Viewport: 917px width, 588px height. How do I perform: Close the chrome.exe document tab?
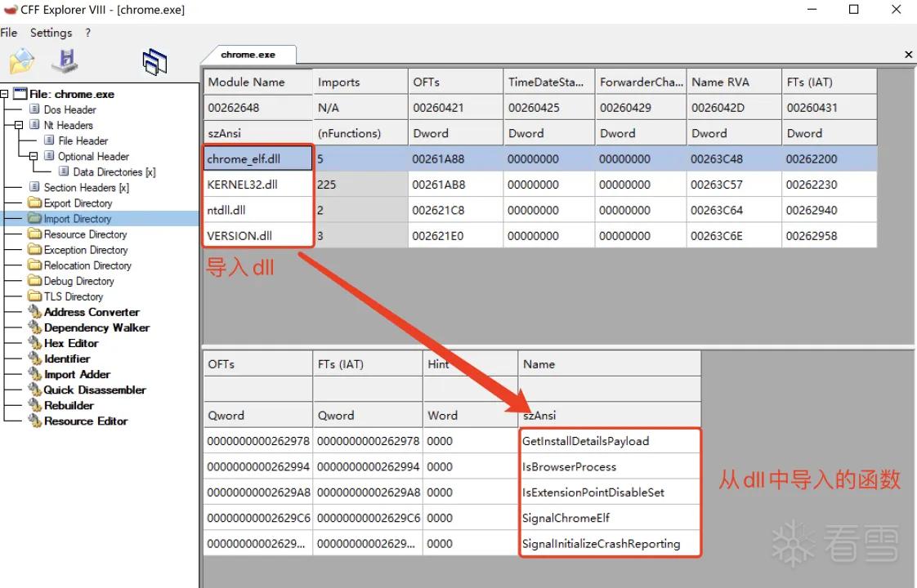click(908, 55)
